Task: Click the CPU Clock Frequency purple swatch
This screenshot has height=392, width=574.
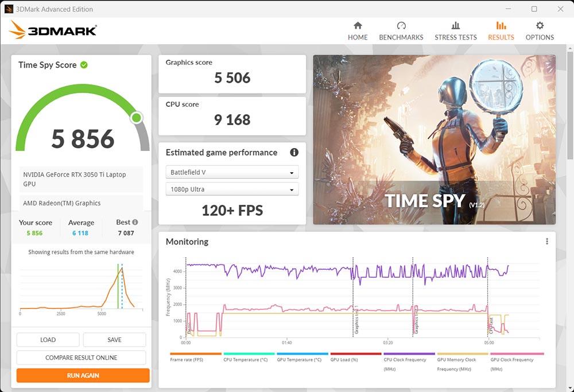Action: click(x=409, y=354)
